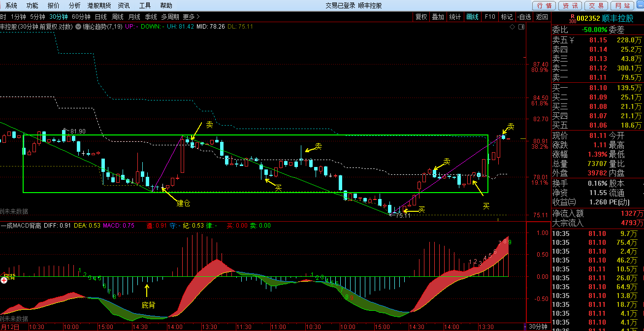Click the 30分钟 label at bottom right
644x331 pixels.
tap(538, 327)
